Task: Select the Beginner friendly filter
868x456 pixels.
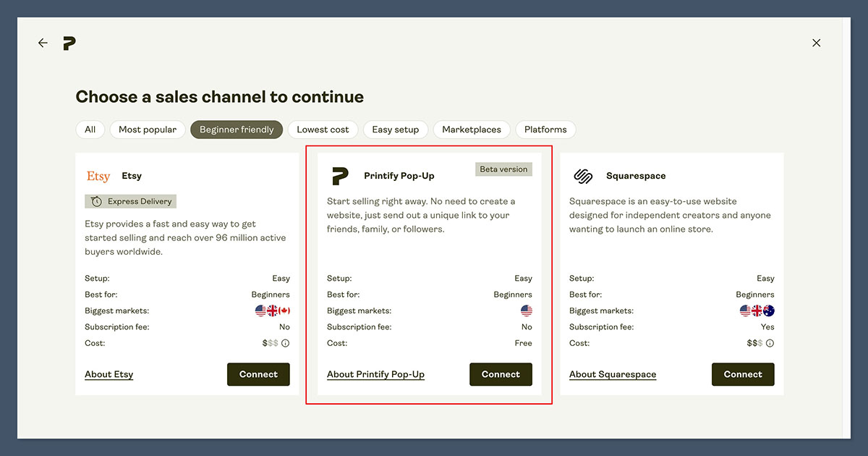Action: pyautogui.click(x=237, y=130)
